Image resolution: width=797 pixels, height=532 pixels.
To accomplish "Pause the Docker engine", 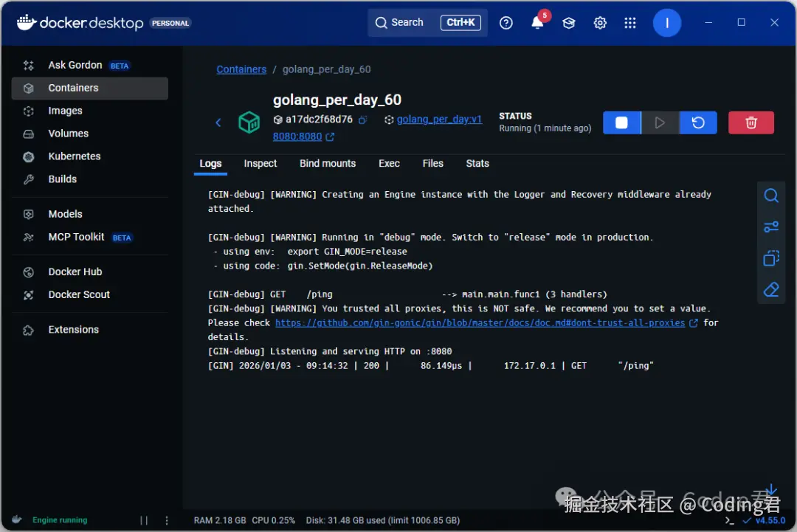I will [x=144, y=520].
